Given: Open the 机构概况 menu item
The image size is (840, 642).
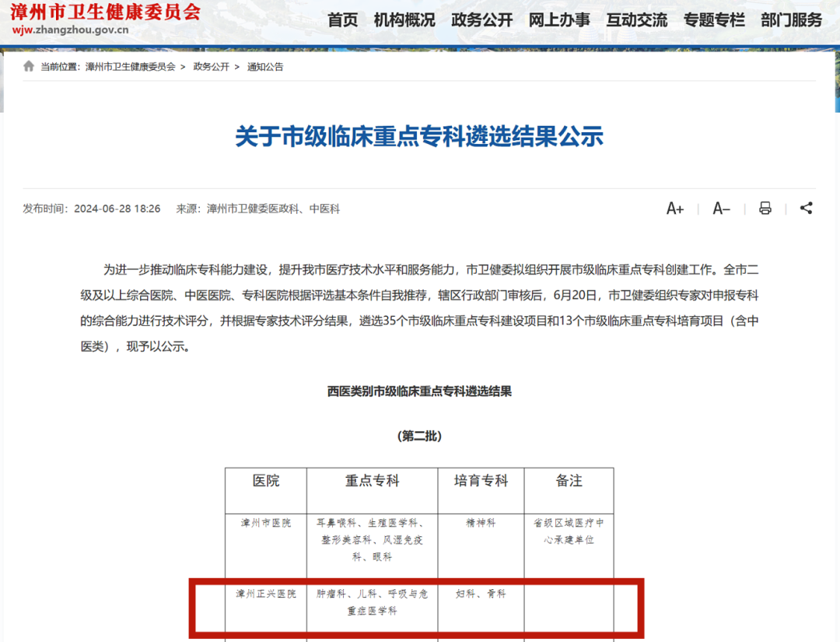Looking at the screenshot, I should tap(404, 20).
